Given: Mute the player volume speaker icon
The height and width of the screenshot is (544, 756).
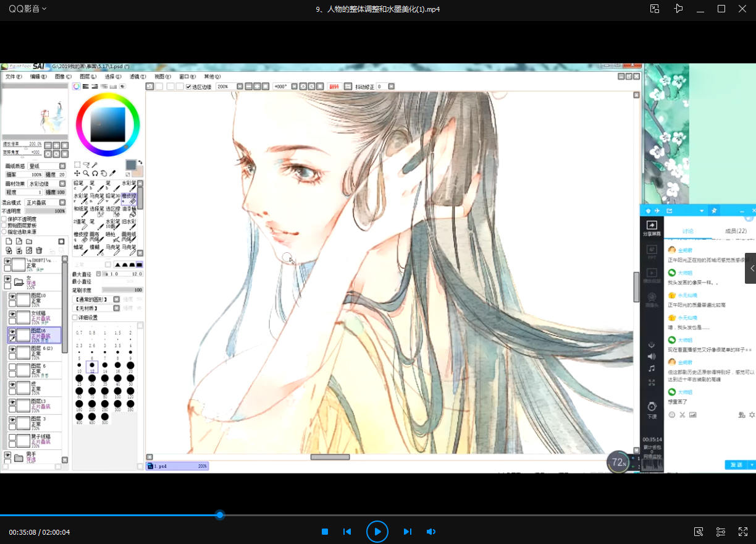Looking at the screenshot, I should [431, 532].
